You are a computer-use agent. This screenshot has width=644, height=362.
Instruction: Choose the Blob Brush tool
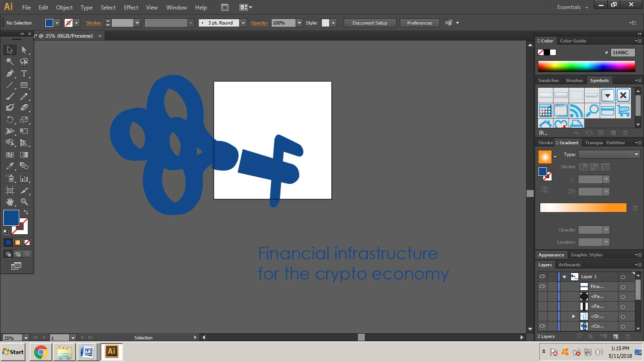pyautogui.click(x=9, y=108)
